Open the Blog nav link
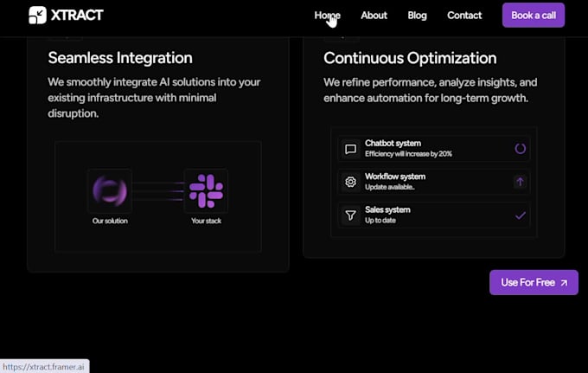Viewport: 588px width, 373px height. pos(417,16)
